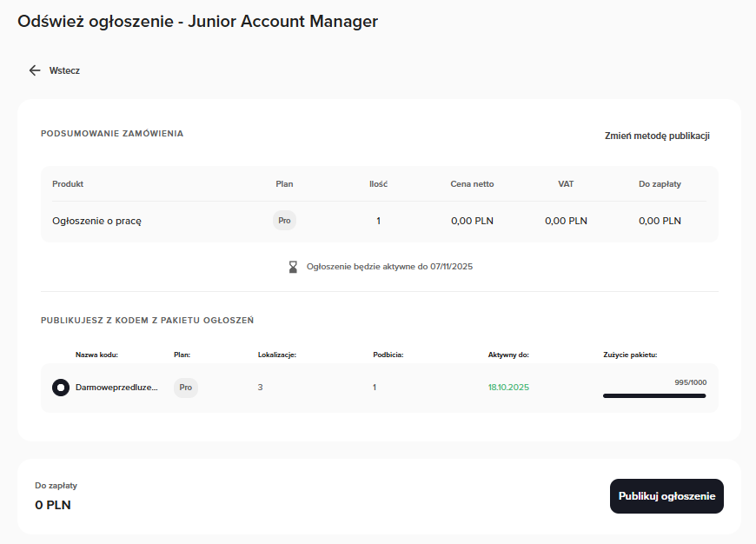Viewport: 756px width, 544px height.
Task: Click the Odśwież ogłoszenie page title
Action: point(197,22)
